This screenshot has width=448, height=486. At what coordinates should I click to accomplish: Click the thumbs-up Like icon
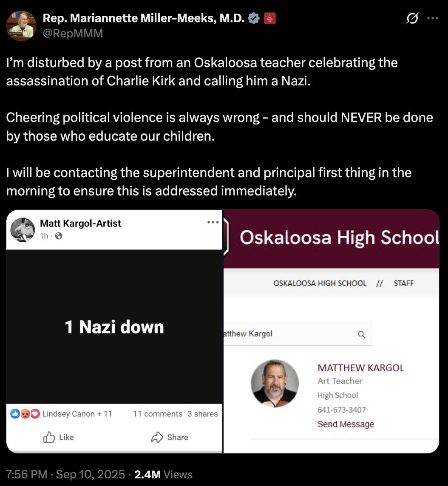click(49, 437)
